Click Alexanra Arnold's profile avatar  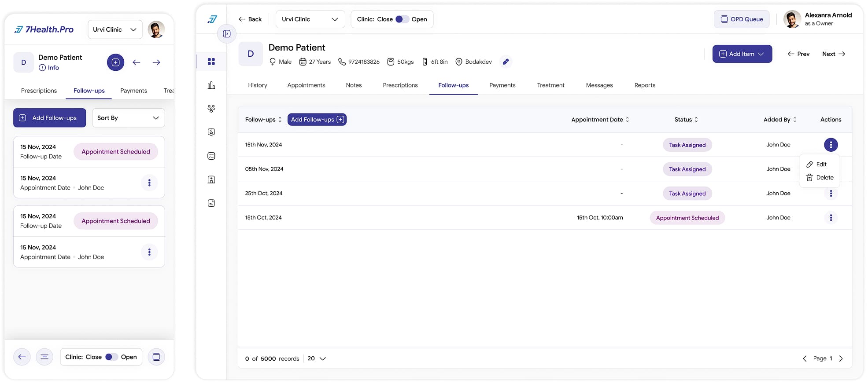point(792,19)
